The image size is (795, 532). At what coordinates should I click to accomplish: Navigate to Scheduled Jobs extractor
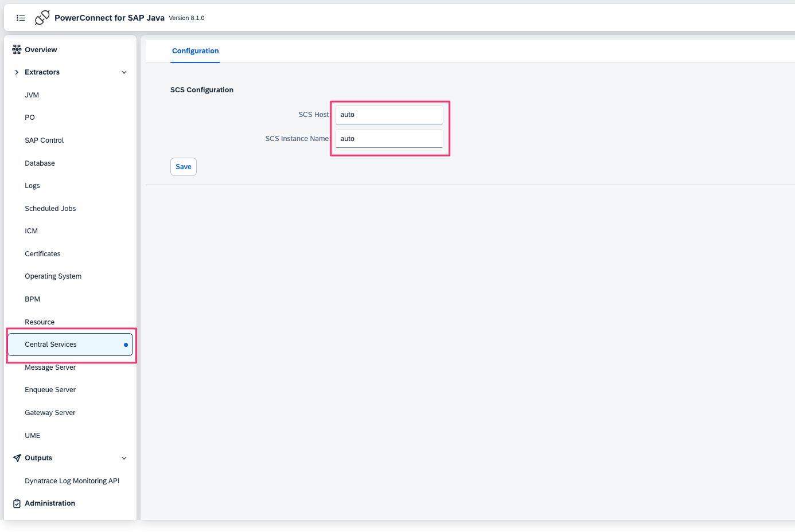coord(50,209)
